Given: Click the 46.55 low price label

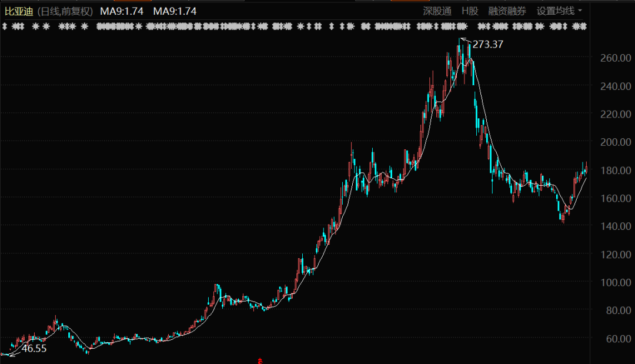Looking at the screenshot, I should coord(34,349).
